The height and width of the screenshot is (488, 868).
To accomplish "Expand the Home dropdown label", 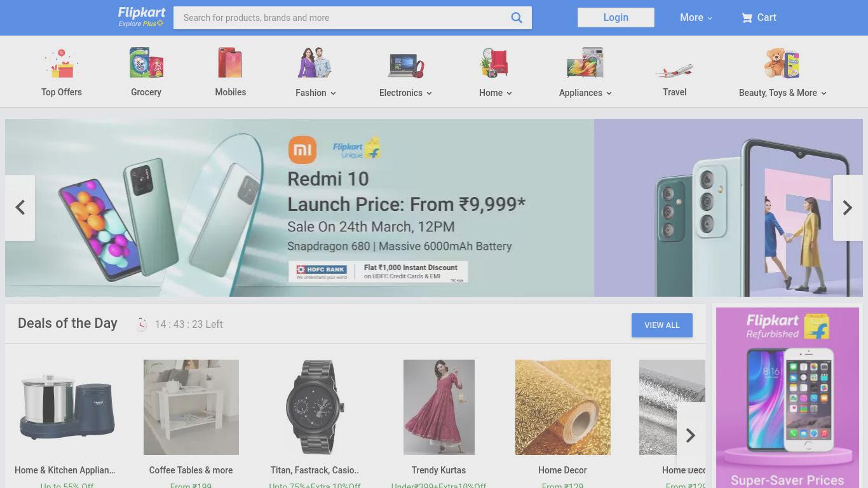I will click(x=495, y=93).
